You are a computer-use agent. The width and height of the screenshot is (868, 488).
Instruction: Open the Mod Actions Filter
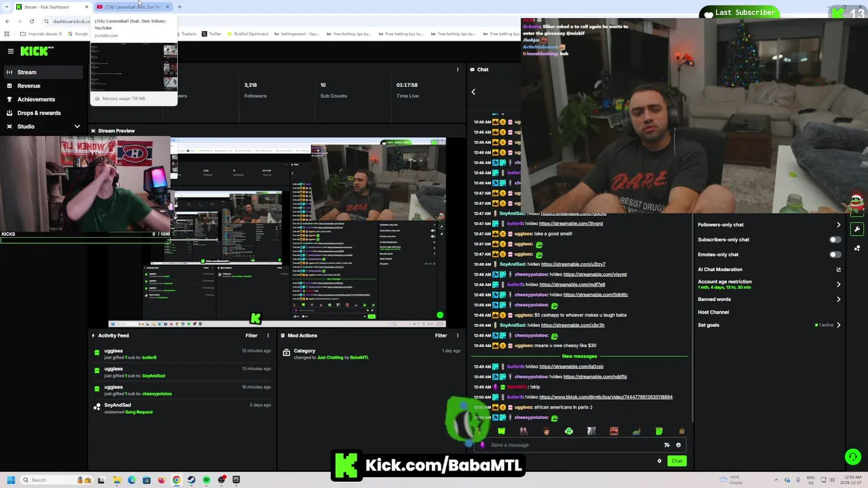pyautogui.click(x=441, y=335)
